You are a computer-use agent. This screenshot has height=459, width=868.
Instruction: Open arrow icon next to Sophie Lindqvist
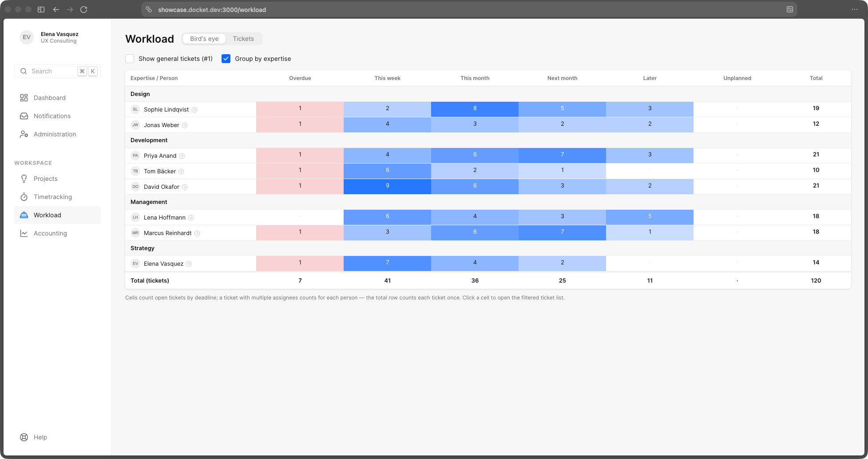point(194,110)
